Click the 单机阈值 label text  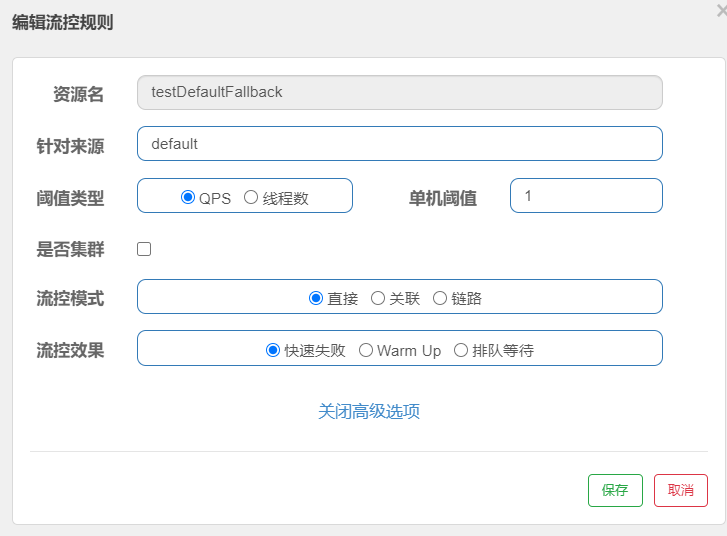tap(443, 198)
